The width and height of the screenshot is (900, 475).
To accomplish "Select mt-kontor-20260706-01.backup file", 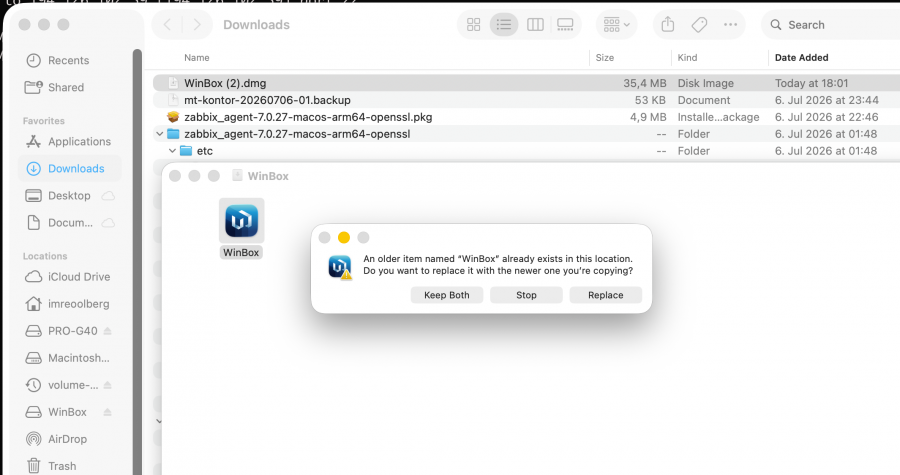I will coord(526,100).
